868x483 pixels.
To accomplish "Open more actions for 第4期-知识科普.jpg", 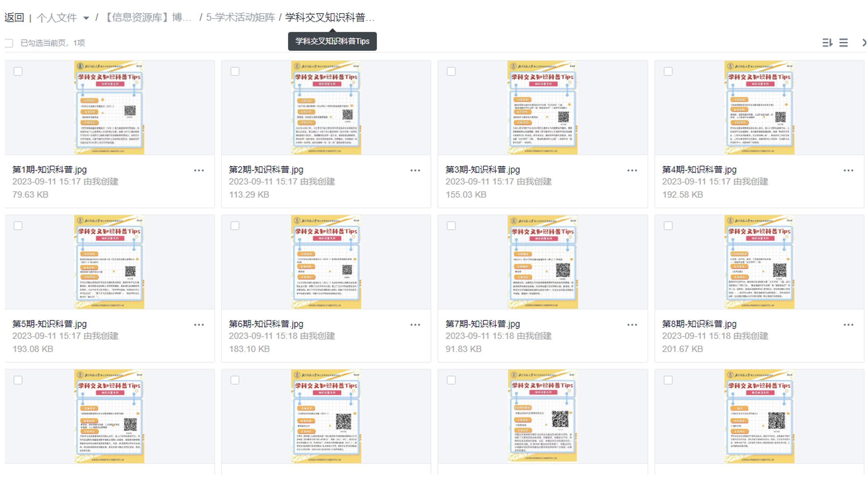I will point(848,170).
